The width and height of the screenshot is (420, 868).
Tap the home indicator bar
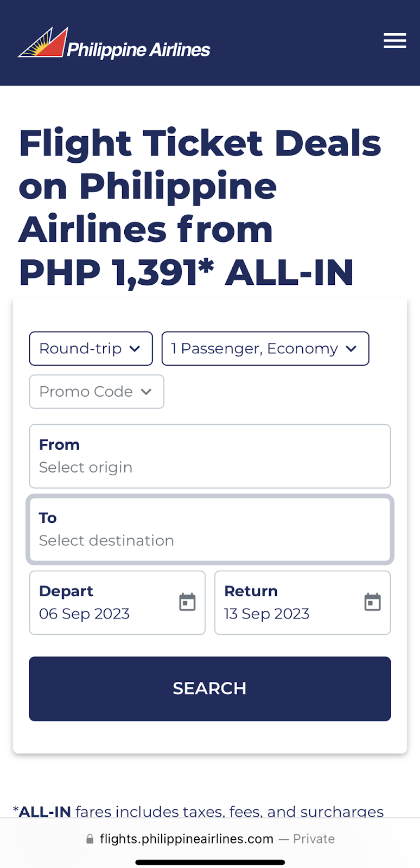(x=210, y=862)
